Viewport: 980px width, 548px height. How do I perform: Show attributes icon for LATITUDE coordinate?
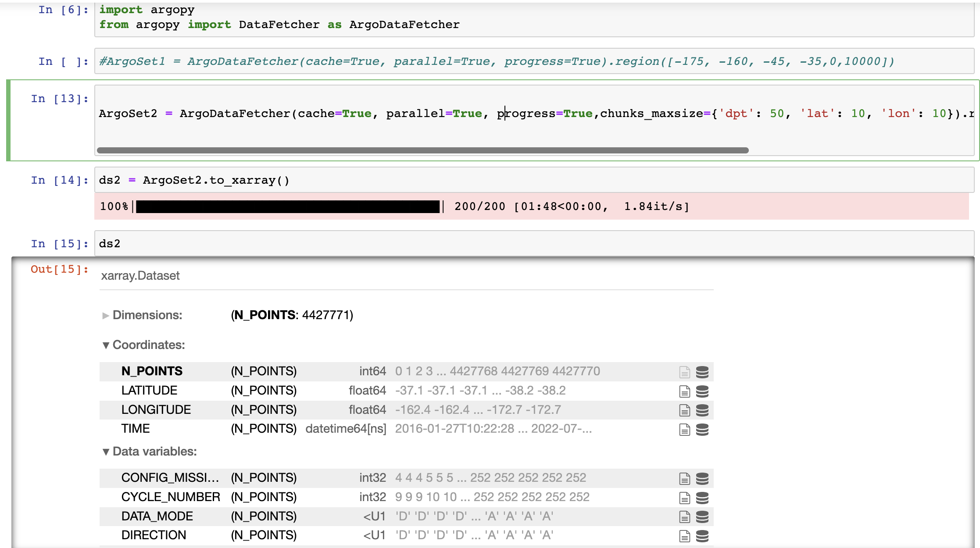tap(684, 391)
